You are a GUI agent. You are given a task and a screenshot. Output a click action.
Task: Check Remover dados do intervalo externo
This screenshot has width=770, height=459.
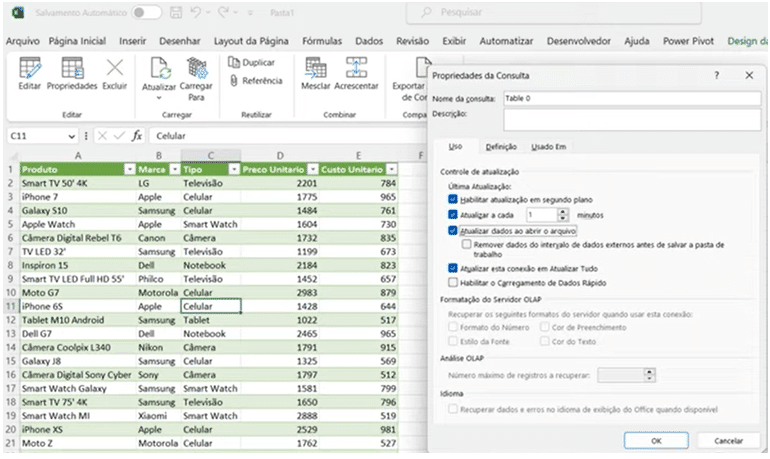coord(467,244)
